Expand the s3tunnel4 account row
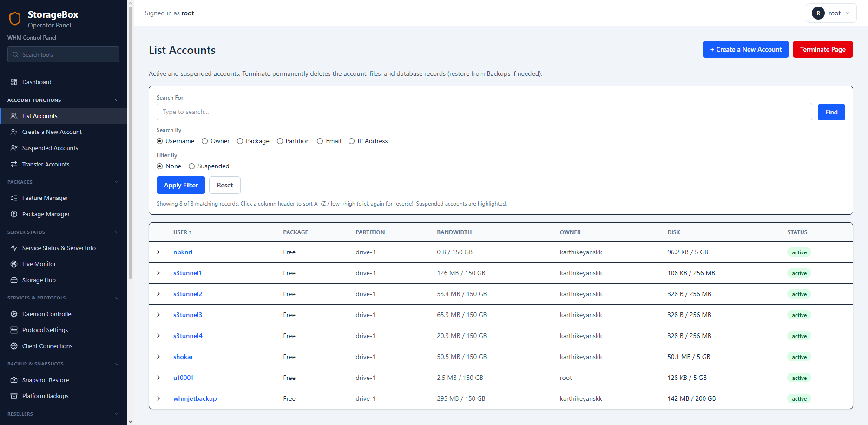The image size is (868, 425). [158, 336]
